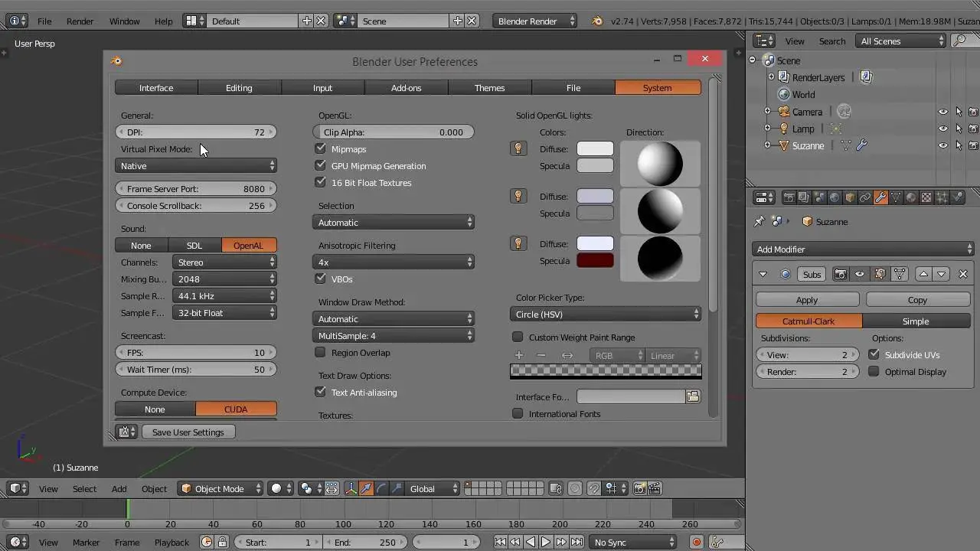980x551 pixels.
Task: Toggle Subsurf cage editing triangle icon
Action: [900, 274]
